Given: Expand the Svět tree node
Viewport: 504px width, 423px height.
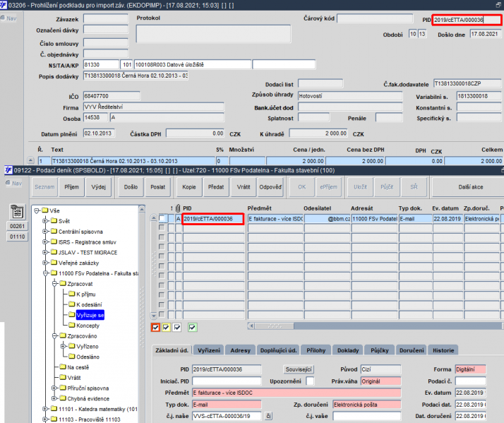Looking at the screenshot, I should (45, 220).
